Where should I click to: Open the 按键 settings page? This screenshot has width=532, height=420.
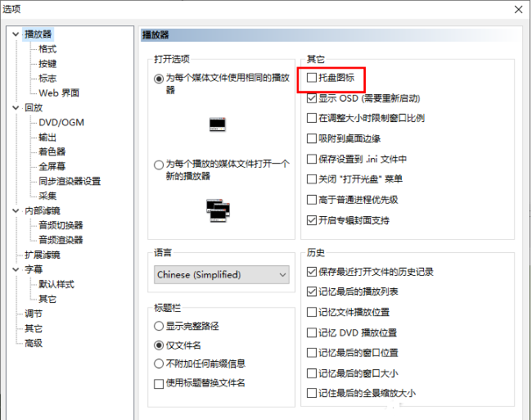coord(47,63)
